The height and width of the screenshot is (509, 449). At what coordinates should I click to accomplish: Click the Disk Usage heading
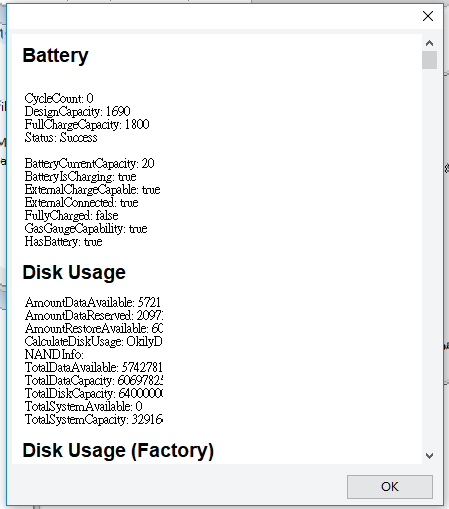click(x=74, y=272)
